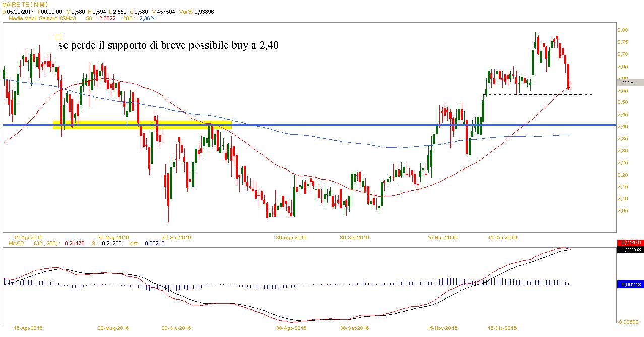Select the dashed black short-term support line
The width and height of the screenshot is (644, 337).
click(x=539, y=94)
